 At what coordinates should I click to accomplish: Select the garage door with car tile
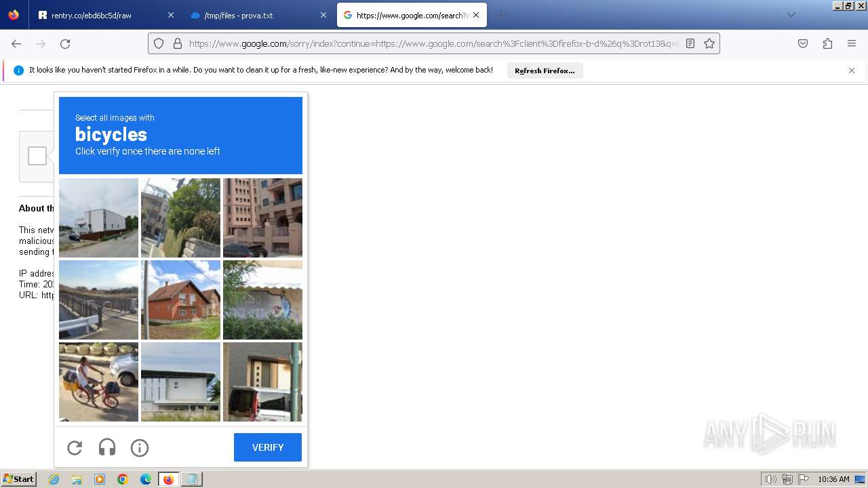(262, 382)
